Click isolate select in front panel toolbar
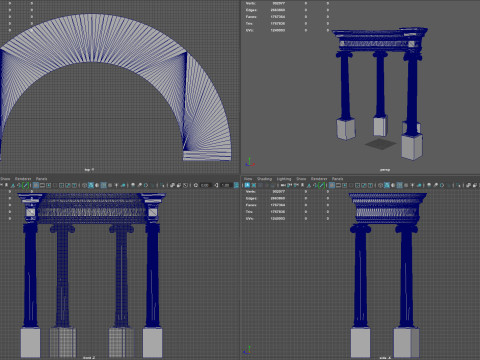This screenshot has height=360, width=480. coord(162,185)
